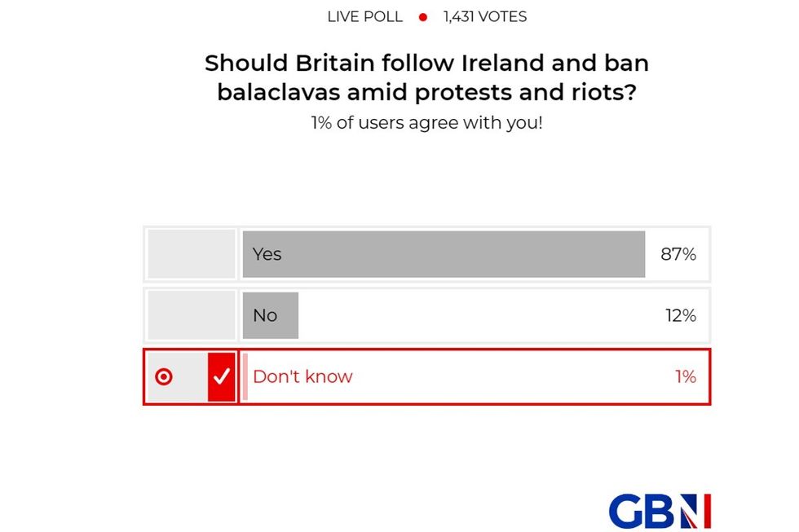Click the 1,431 VOTES count
Screen dimensions: 799x532
[485, 17]
